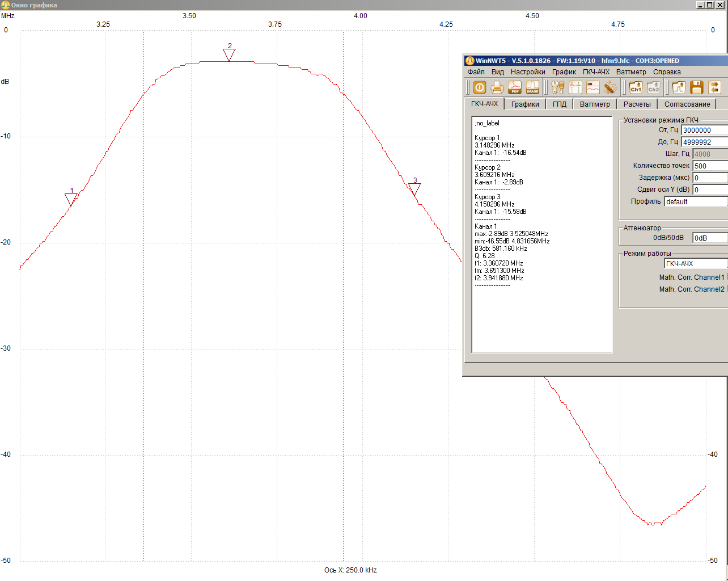Image resolution: width=728 pixels, height=581 pixels.
Task: Click the printer icon to print
Action: click(497, 87)
